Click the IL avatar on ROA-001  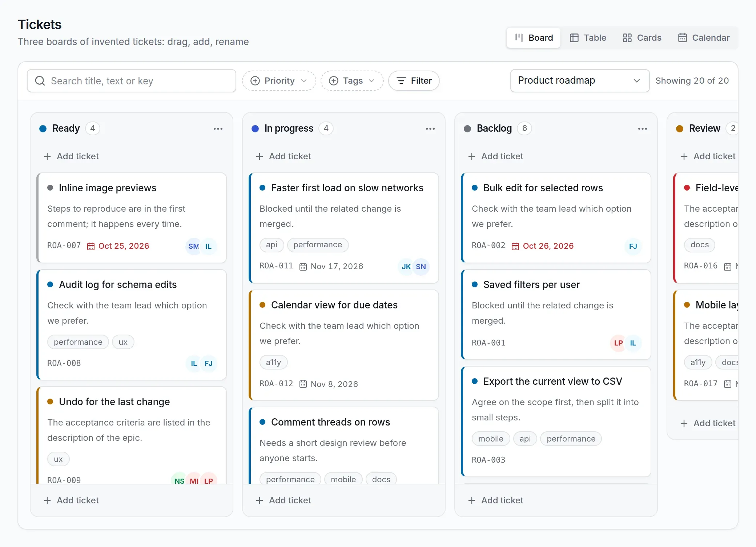tap(633, 343)
